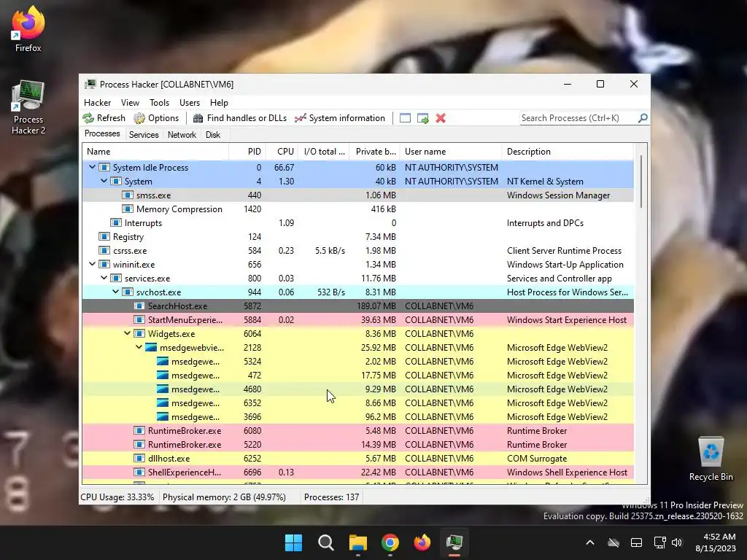Open the Tools menu

(x=159, y=102)
